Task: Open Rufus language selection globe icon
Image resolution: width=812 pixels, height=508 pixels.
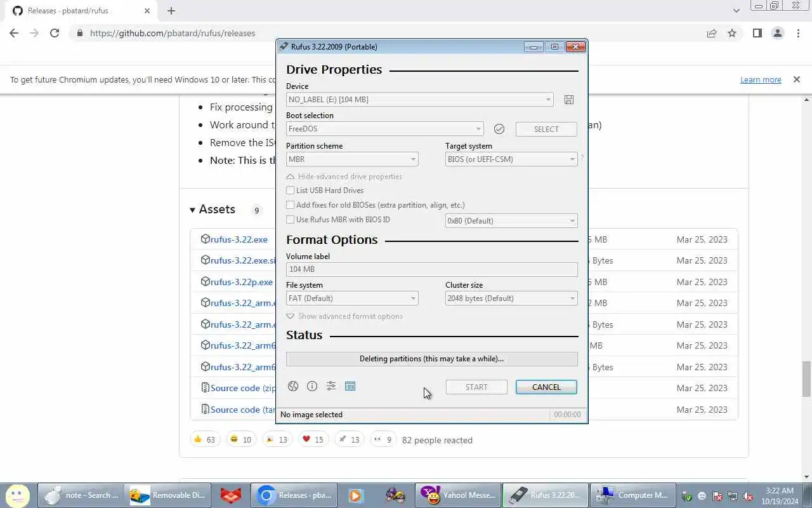Action: pos(293,386)
